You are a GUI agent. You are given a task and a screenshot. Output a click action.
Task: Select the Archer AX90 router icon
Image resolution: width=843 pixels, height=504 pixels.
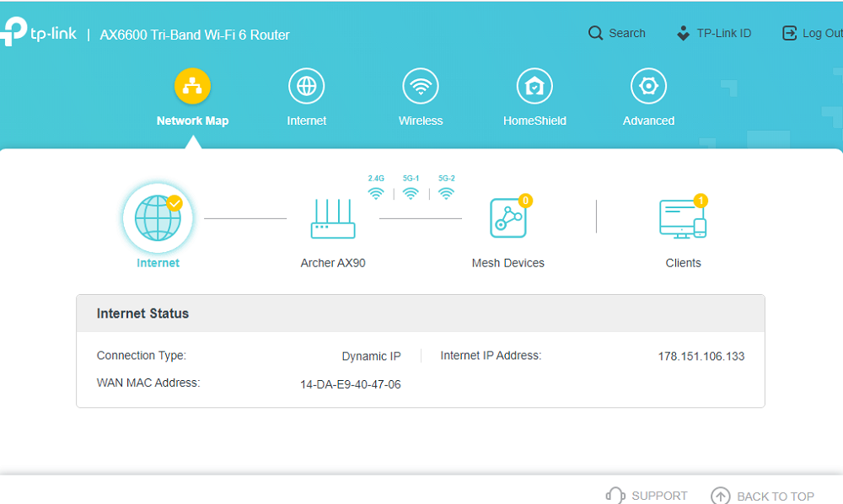[333, 218]
